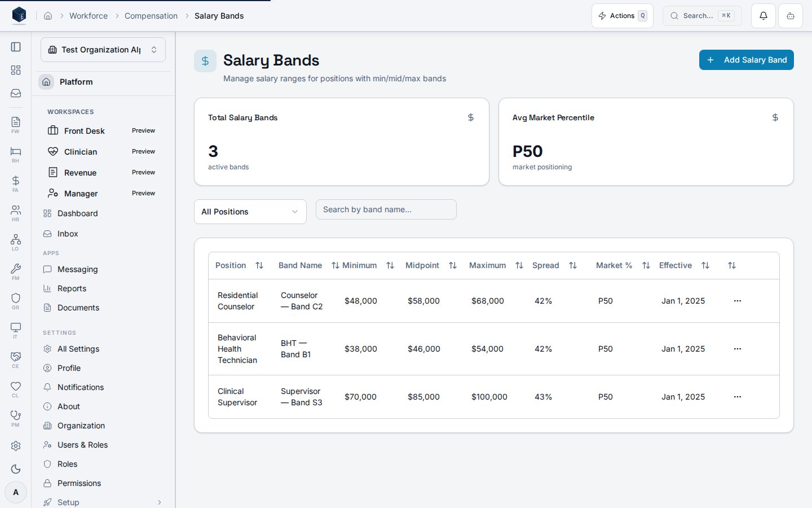Open the RH bed rail icon
Screen dimensions: 812x508
tap(16, 154)
